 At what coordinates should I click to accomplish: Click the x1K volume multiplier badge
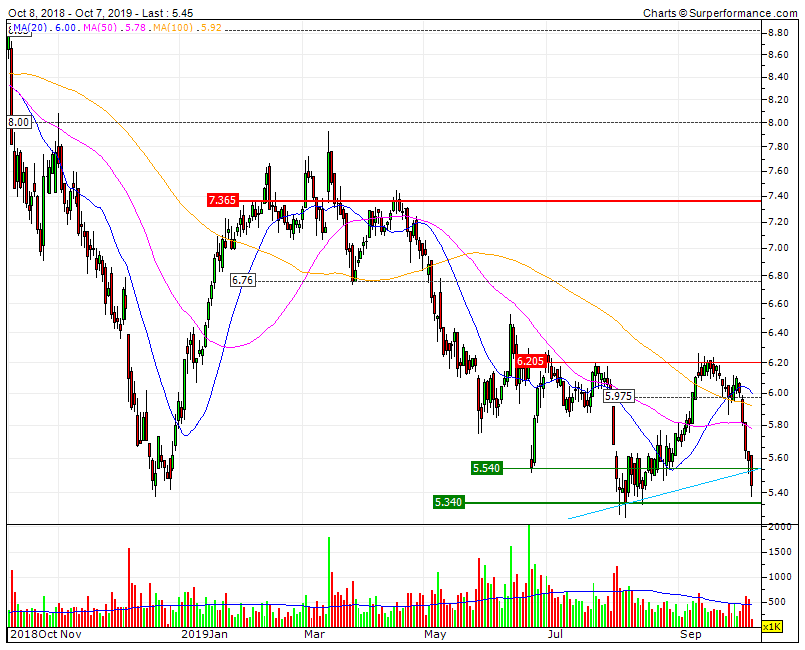point(772,627)
